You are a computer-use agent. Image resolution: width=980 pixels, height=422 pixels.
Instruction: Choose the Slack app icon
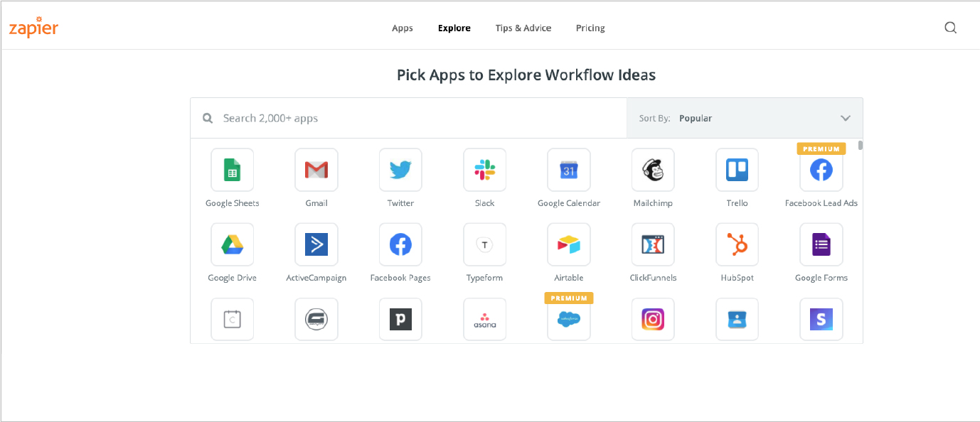(x=484, y=170)
